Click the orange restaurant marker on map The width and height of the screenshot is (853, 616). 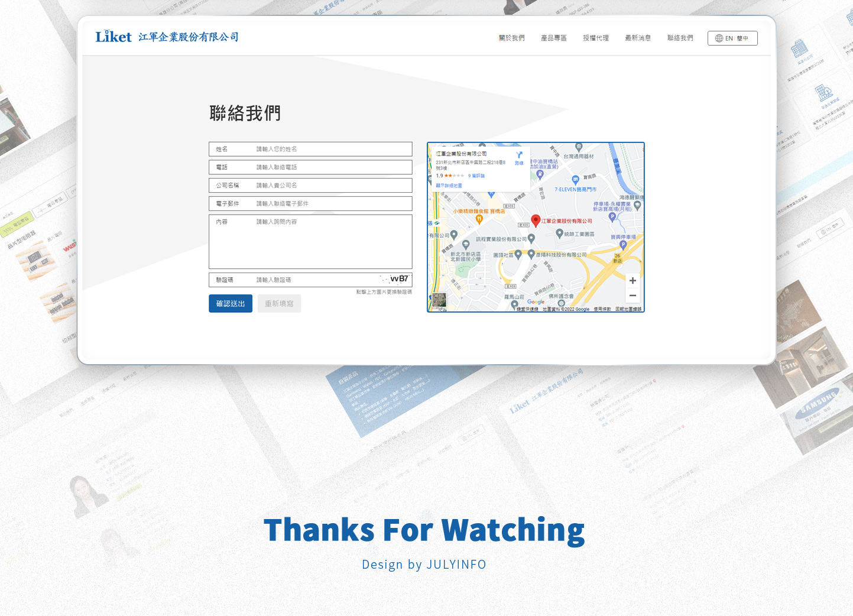click(479, 219)
